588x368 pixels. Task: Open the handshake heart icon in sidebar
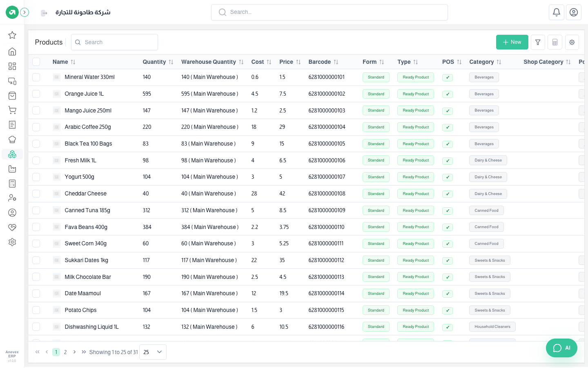pos(12,227)
